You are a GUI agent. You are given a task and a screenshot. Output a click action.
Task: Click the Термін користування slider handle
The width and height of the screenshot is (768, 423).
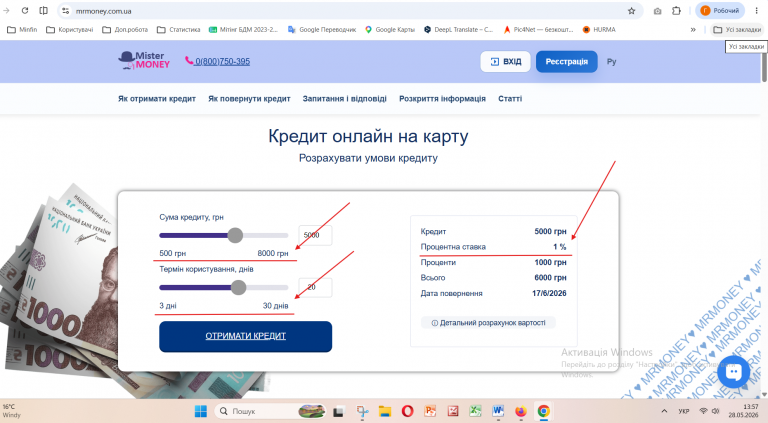[x=239, y=287]
